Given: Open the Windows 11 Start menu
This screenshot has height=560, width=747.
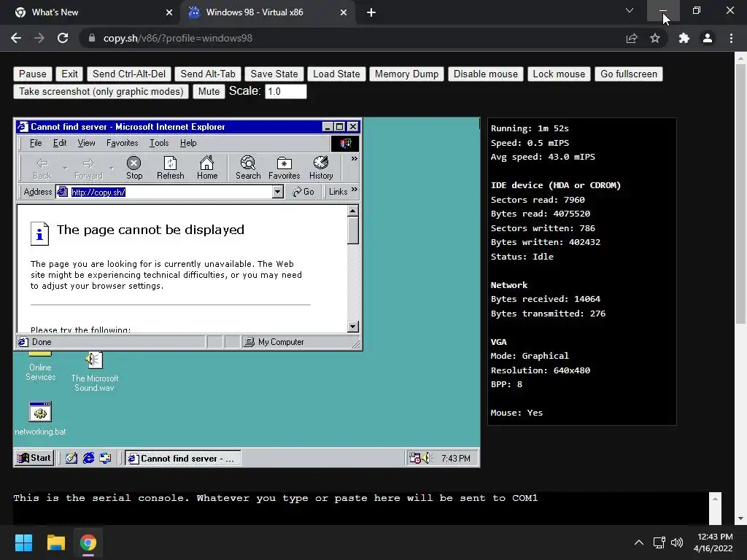Looking at the screenshot, I should click(23, 542).
